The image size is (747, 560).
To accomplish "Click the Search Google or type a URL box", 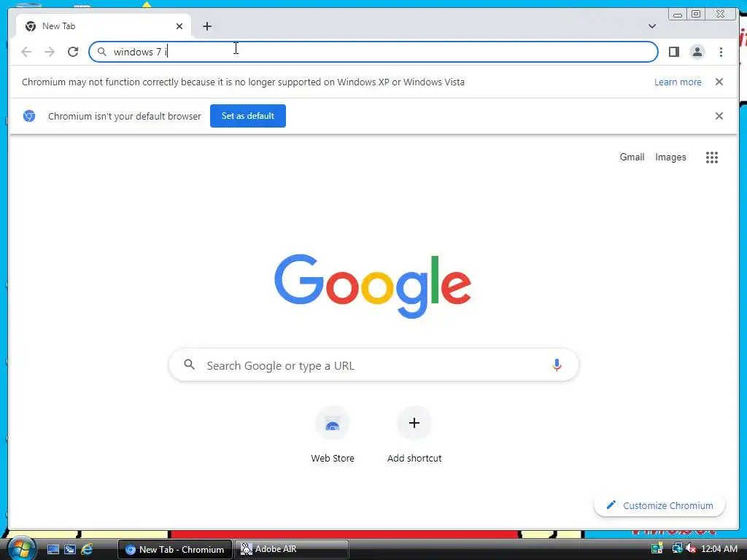I will point(373,365).
